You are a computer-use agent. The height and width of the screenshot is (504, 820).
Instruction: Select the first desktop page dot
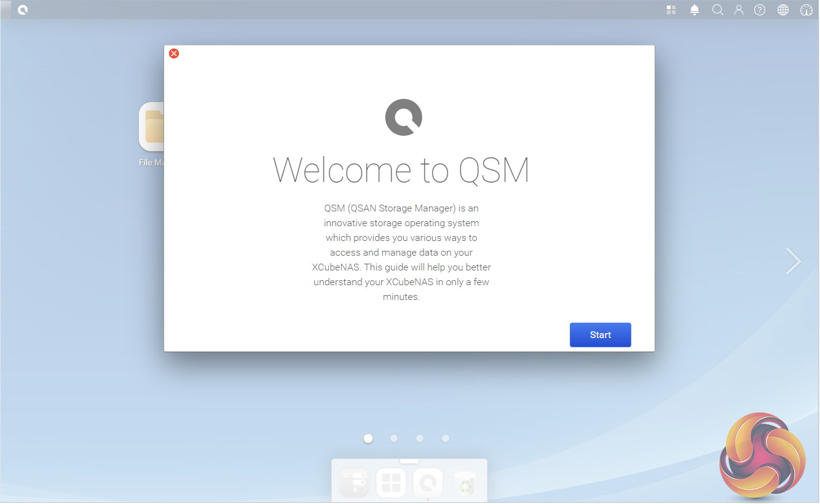tap(368, 438)
